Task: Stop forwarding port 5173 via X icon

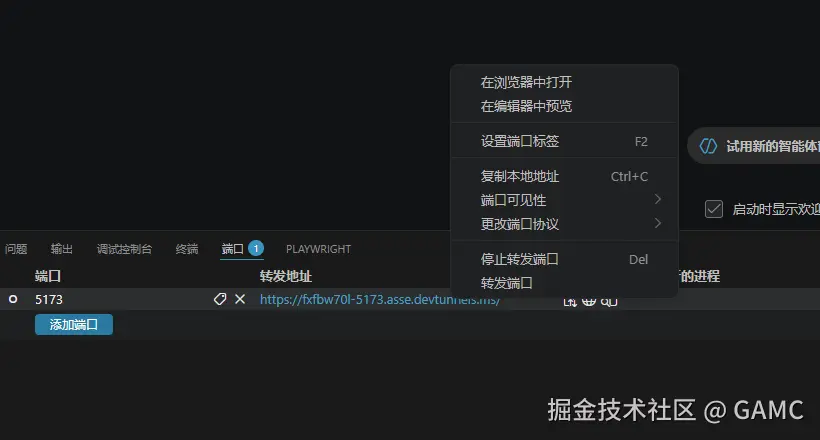Action: pos(240,299)
